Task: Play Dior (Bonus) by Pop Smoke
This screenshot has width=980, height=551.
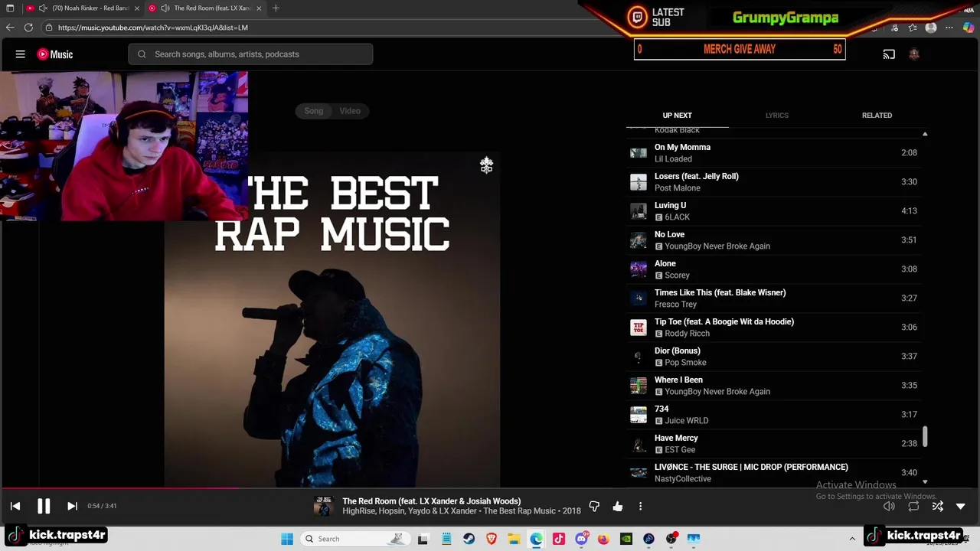Action: tap(773, 357)
